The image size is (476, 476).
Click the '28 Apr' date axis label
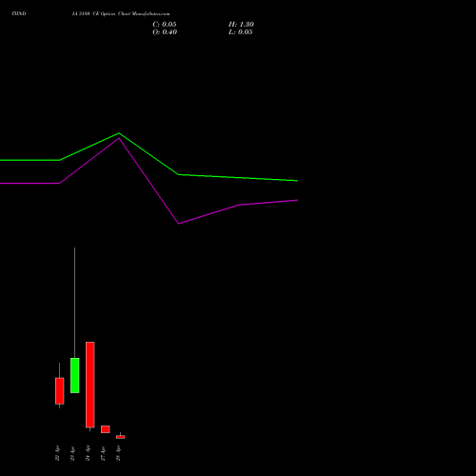tap(118, 453)
